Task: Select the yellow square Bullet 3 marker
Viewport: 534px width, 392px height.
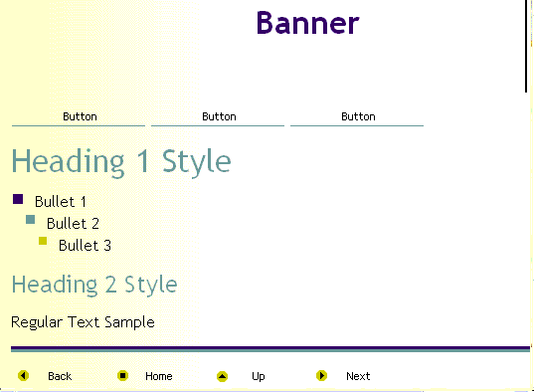Action: click(x=43, y=241)
